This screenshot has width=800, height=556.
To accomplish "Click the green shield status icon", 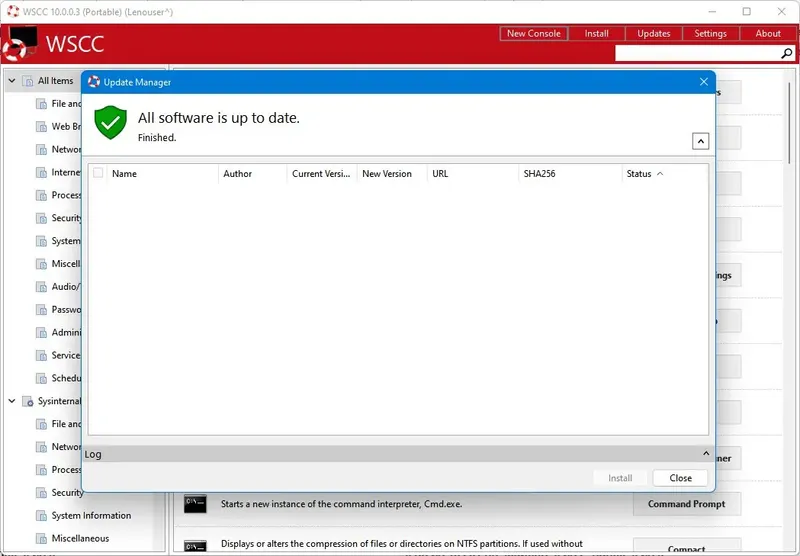I will coord(110,122).
